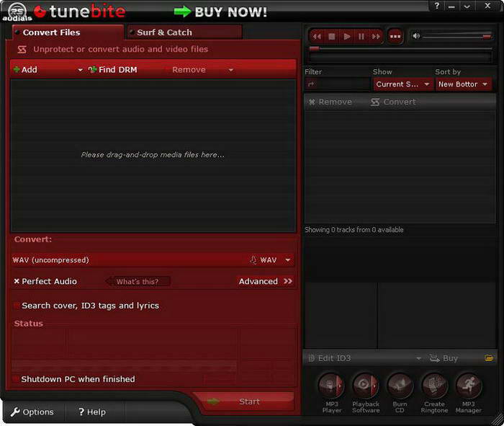
Task: Click the Start button
Action: 249,401
